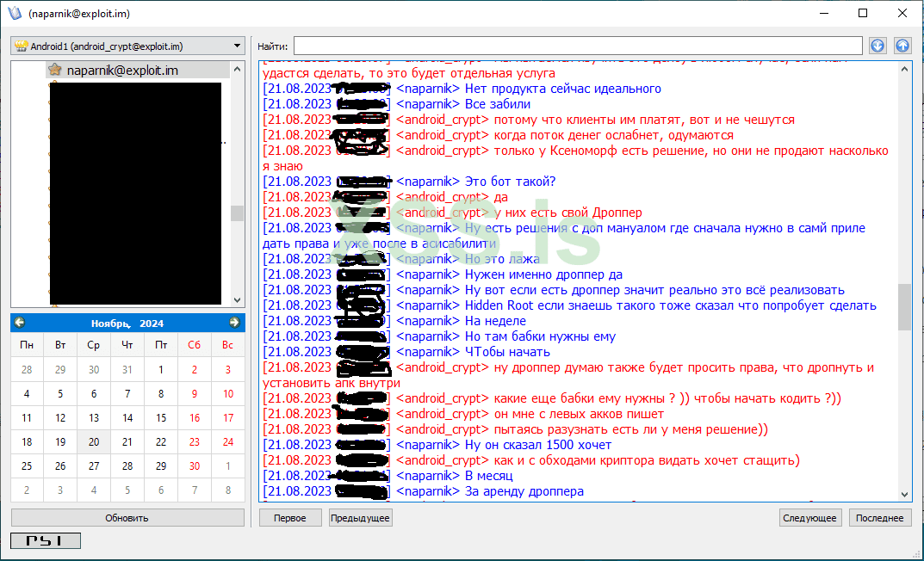The image size is (924, 561).
Task: Click message 'ЧТобы начать'
Action: tap(507, 352)
